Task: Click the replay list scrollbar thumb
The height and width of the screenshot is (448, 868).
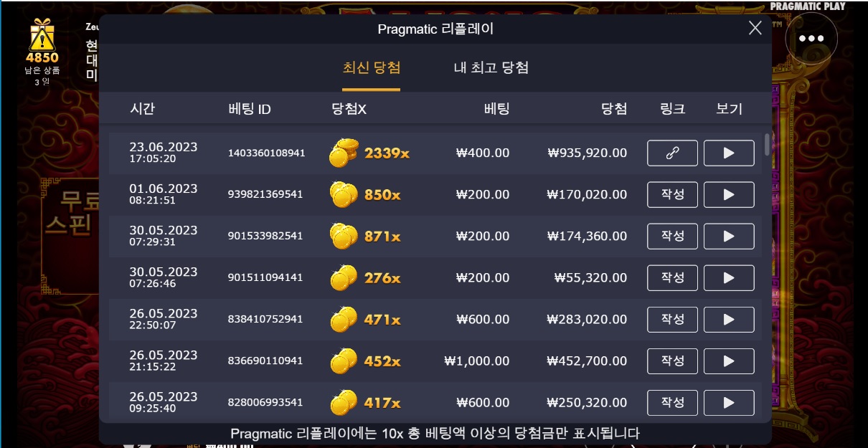Action: (768, 144)
